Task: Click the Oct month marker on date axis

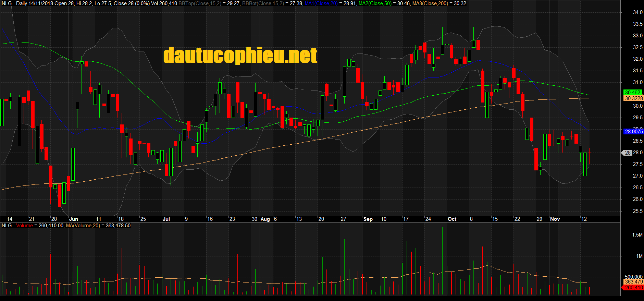Action: (x=452, y=219)
